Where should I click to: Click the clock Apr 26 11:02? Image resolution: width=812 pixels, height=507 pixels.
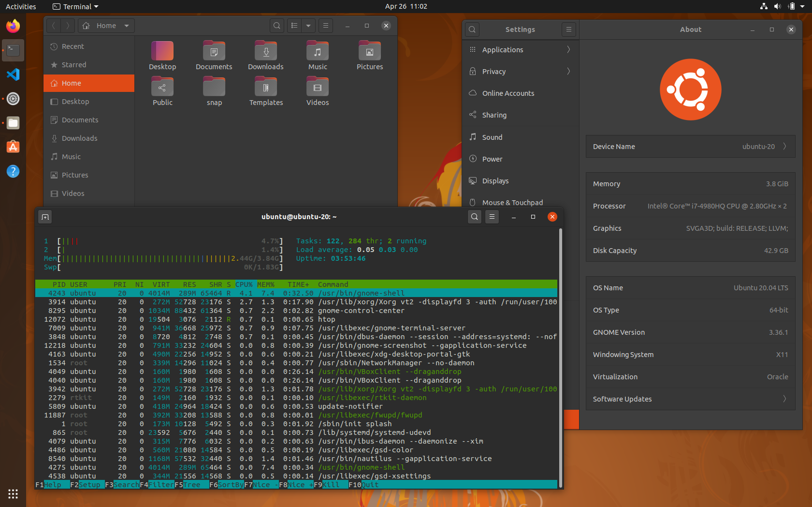pyautogui.click(x=406, y=6)
